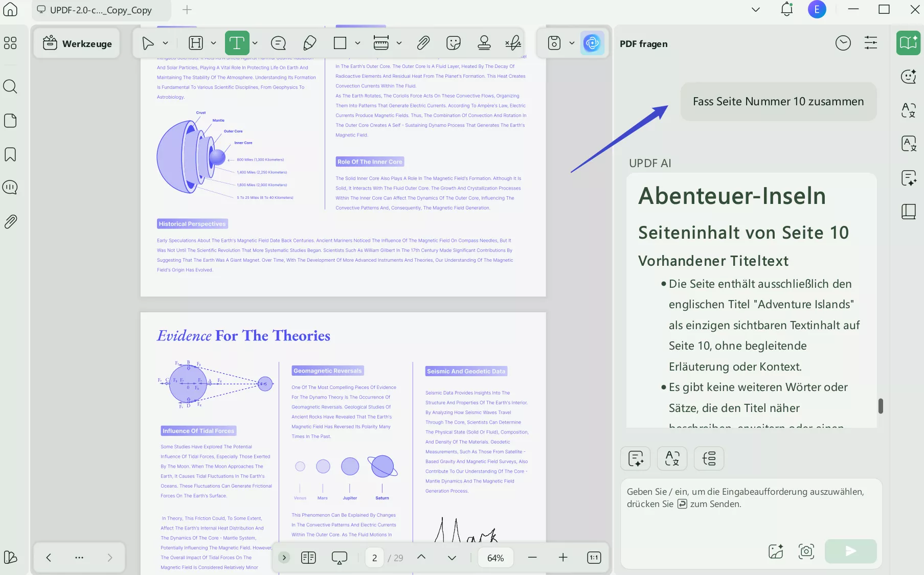Select the Stamp tool
This screenshot has width=924, height=575.
coord(484,43)
